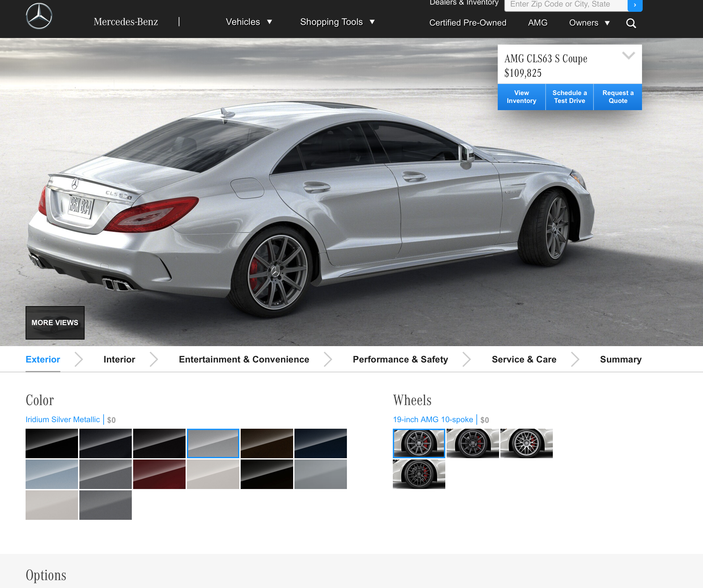Click Dealers & Inventory link
Viewport: 703px width, 588px height.
tap(464, 3)
